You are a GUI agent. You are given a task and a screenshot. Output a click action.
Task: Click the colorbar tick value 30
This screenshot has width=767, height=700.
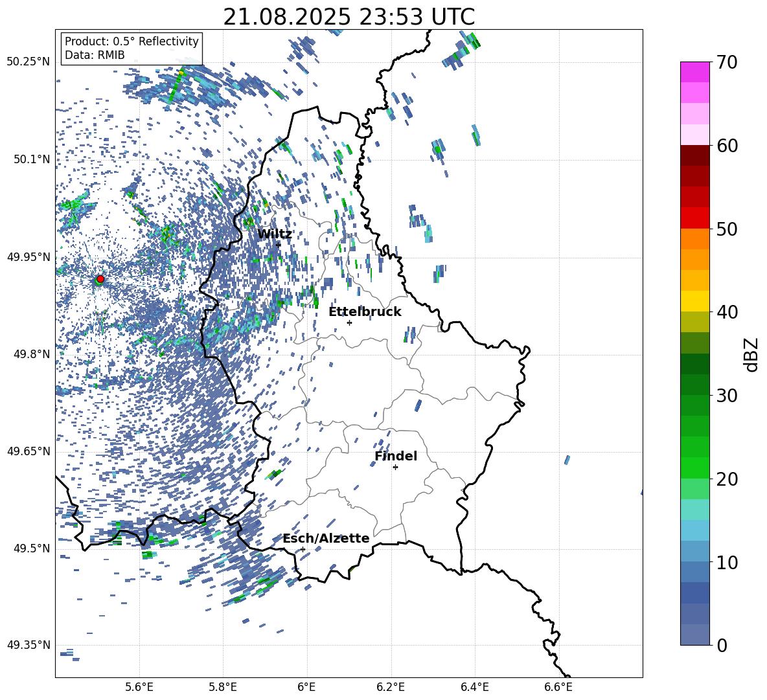click(x=727, y=396)
